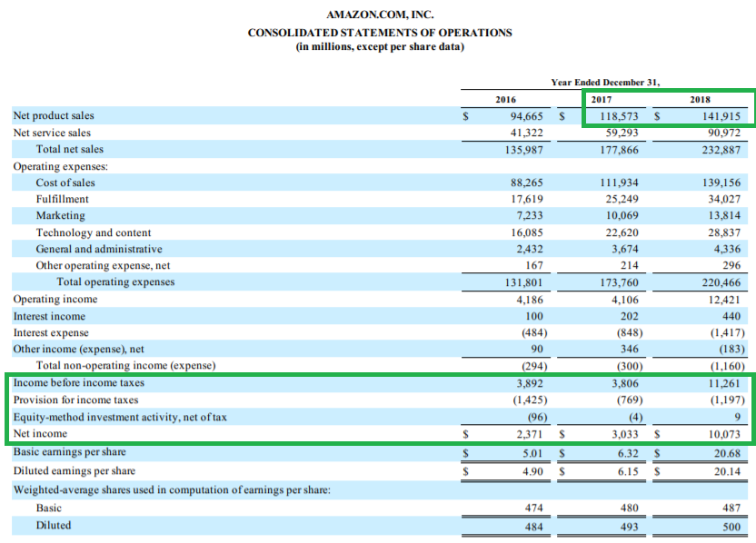
Task: Click 'Total non-operating income (expense)' label
Action: click(125, 365)
